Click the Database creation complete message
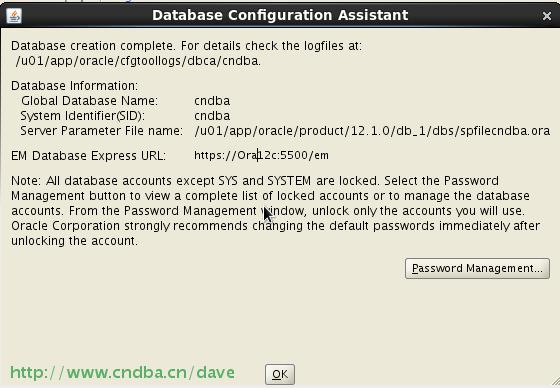Screen dimensions: 560x388 tap(186, 46)
